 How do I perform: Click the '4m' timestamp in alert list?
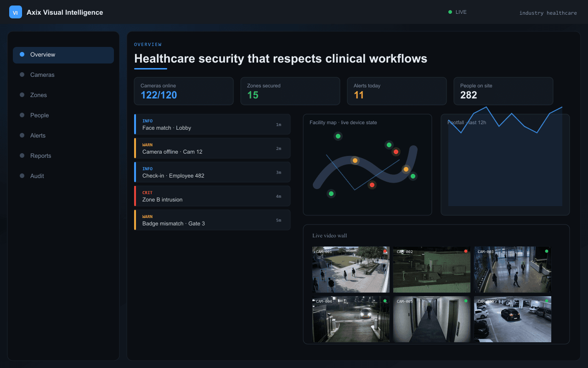pyautogui.click(x=278, y=196)
